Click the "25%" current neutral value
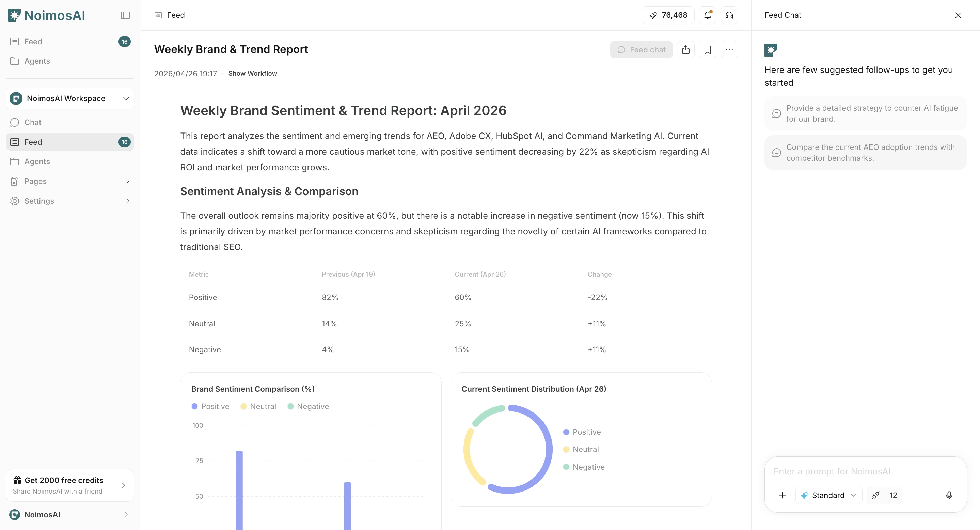The image size is (980, 530). coord(463,324)
